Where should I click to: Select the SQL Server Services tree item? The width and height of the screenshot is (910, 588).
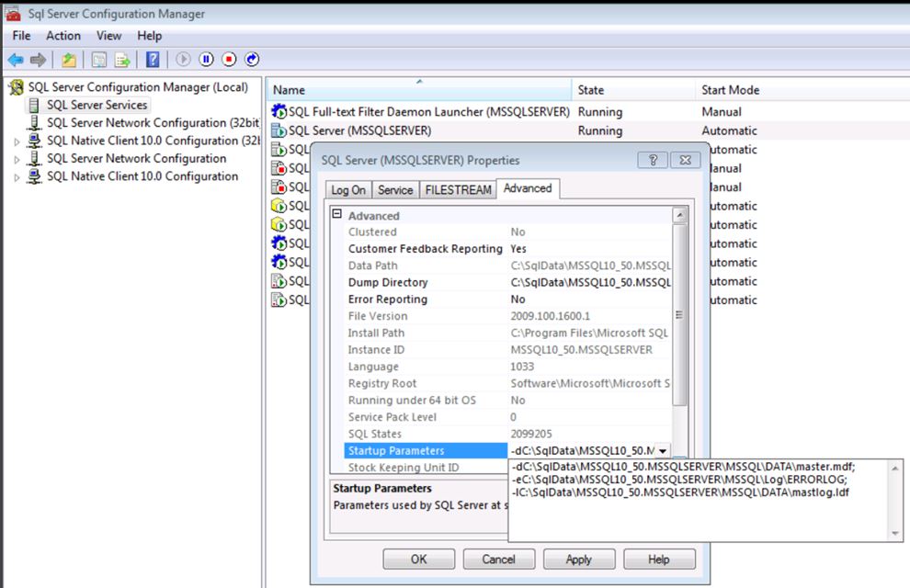[x=97, y=105]
